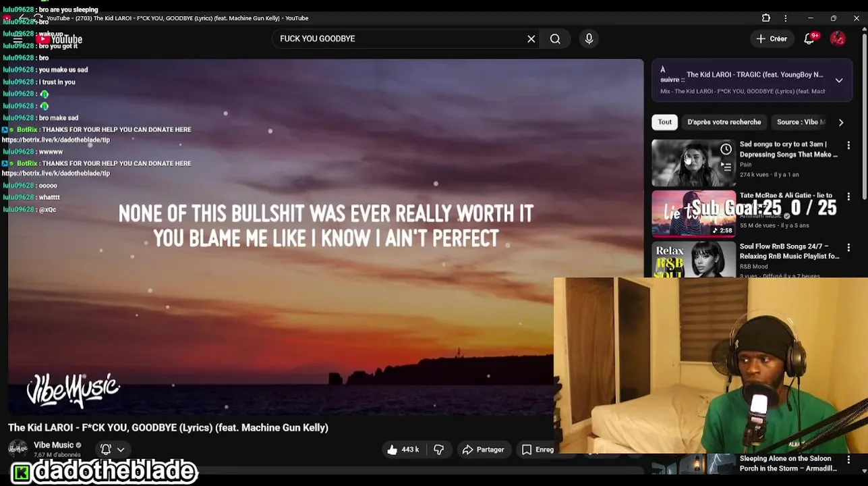Image resolution: width=868 pixels, height=486 pixels.
Task: Go to the YouTube home logo
Action: [60, 40]
